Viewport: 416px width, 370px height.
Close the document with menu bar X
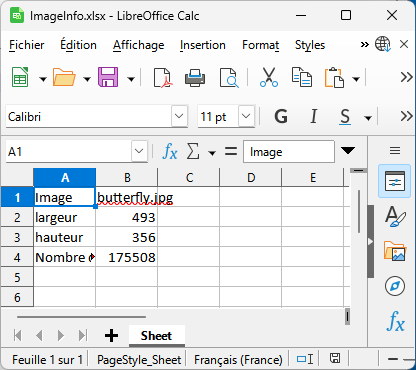point(404,44)
